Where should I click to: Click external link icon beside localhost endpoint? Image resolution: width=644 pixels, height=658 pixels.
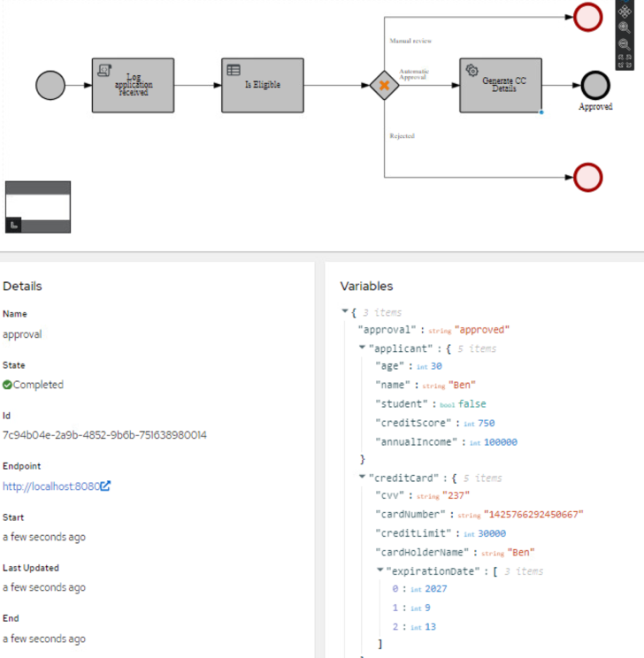click(105, 486)
